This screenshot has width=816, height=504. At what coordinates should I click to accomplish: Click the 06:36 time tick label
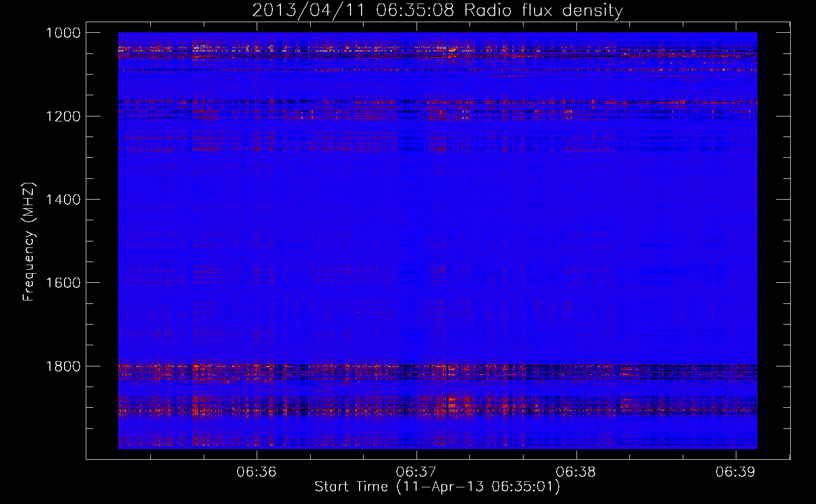(257, 472)
